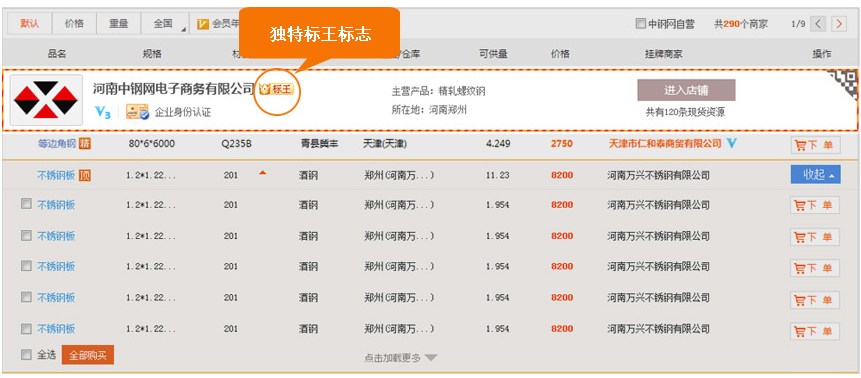Open 不锈钢板 link with 顶 badge
The image size is (861, 378).
(56, 176)
